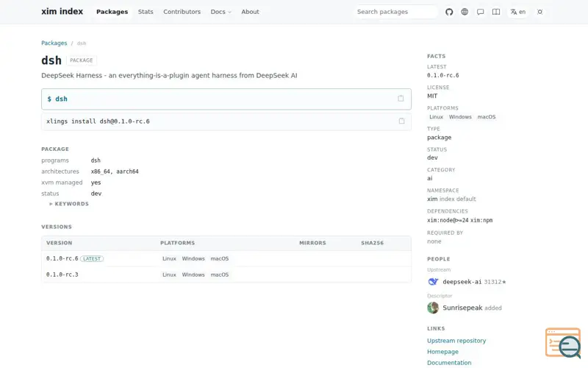
Task: Click the 31312 star count
Action: (495, 282)
